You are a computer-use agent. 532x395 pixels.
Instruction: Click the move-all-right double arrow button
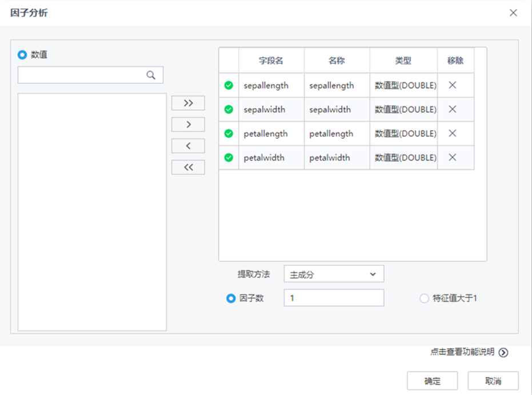pyautogui.click(x=188, y=103)
